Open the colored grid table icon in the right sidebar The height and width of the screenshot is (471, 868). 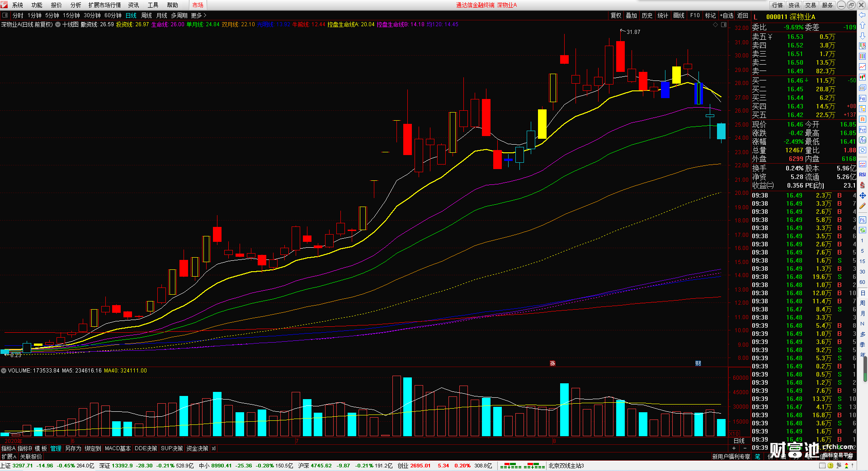pos(862,56)
